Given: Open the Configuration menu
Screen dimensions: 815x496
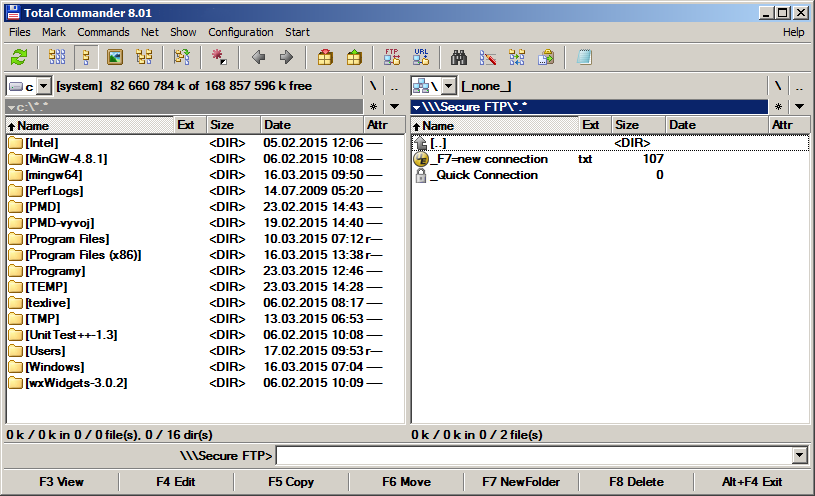Looking at the screenshot, I should click(240, 32).
